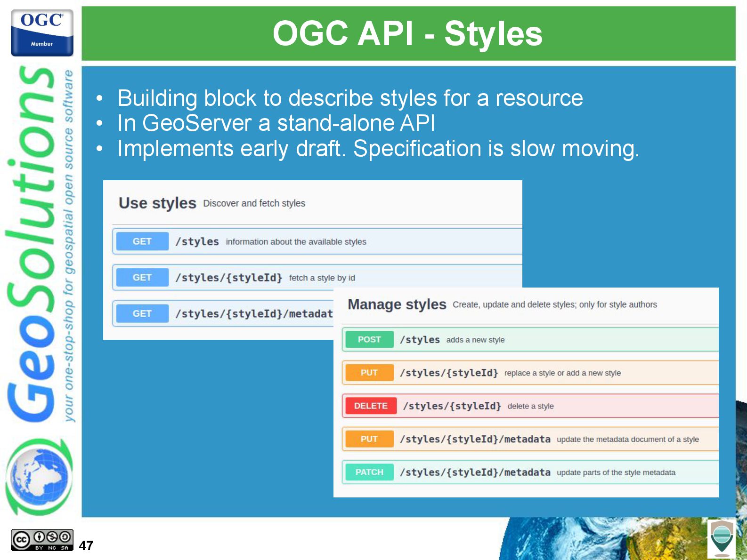The height and width of the screenshot is (560, 747).
Task: Click 'Discover and fetch styles' description
Action: (x=254, y=203)
